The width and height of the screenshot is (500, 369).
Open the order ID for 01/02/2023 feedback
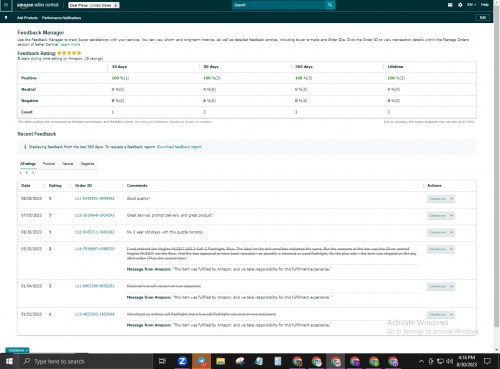(94, 314)
